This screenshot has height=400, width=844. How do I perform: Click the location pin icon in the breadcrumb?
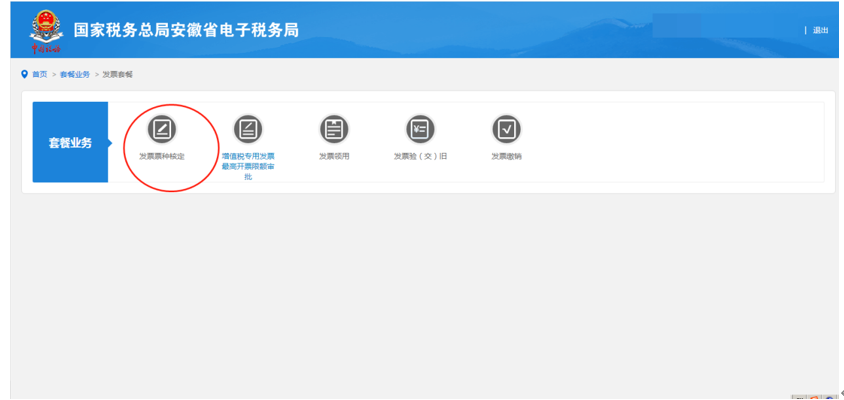24,74
